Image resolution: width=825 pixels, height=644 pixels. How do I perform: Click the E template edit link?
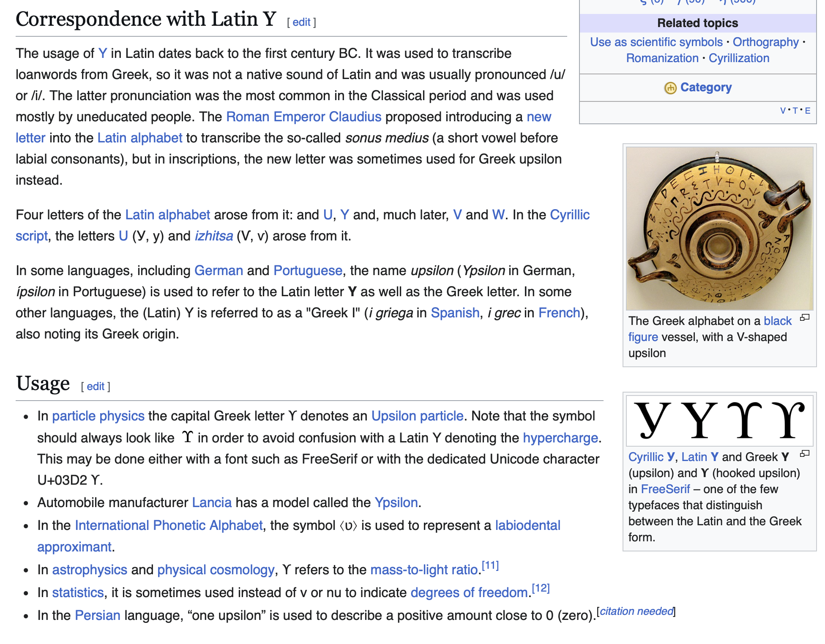pyautogui.click(x=807, y=111)
